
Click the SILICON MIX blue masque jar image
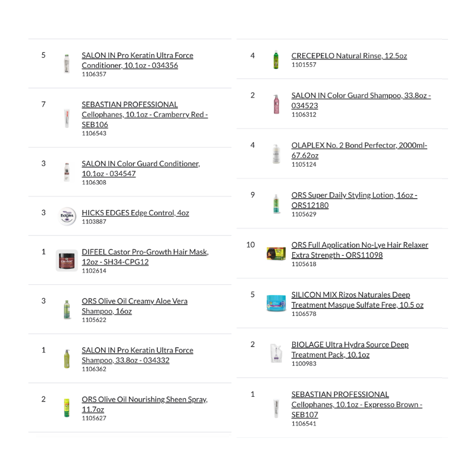276,303
